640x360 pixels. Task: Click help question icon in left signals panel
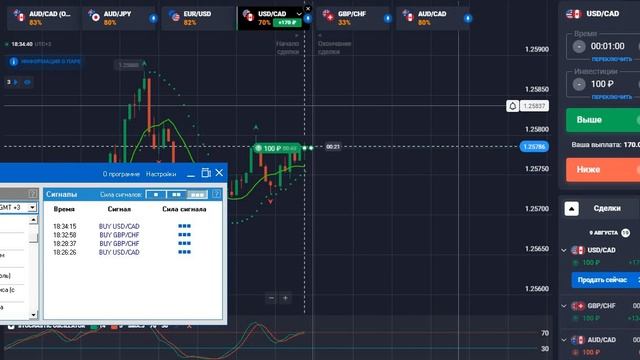(x=33, y=194)
